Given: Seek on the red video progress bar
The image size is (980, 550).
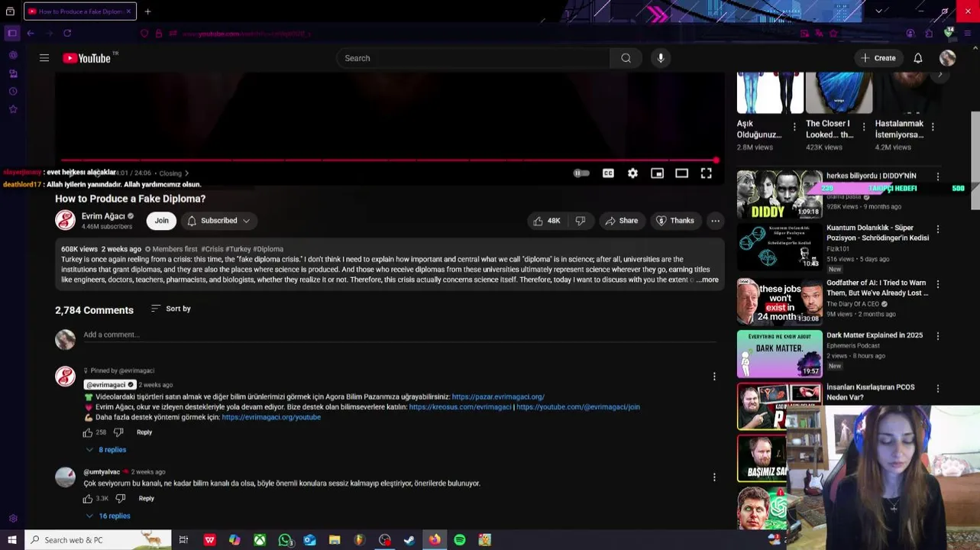Looking at the screenshot, I should [389, 160].
